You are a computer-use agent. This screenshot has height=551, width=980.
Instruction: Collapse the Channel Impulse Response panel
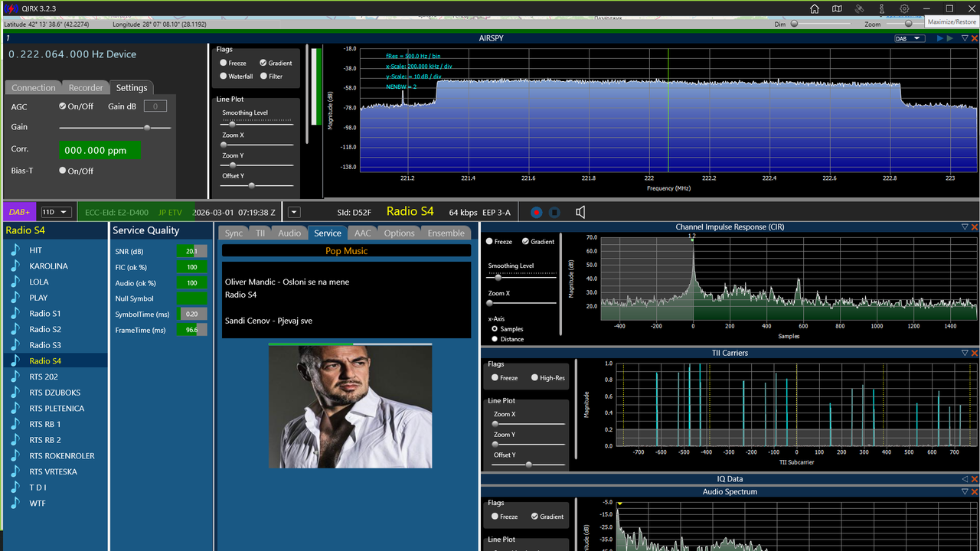click(x=965, y=227)
